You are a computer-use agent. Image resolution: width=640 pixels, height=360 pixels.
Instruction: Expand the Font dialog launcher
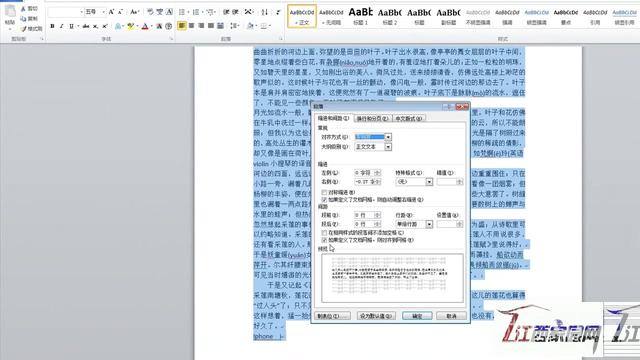pos(171,39)
